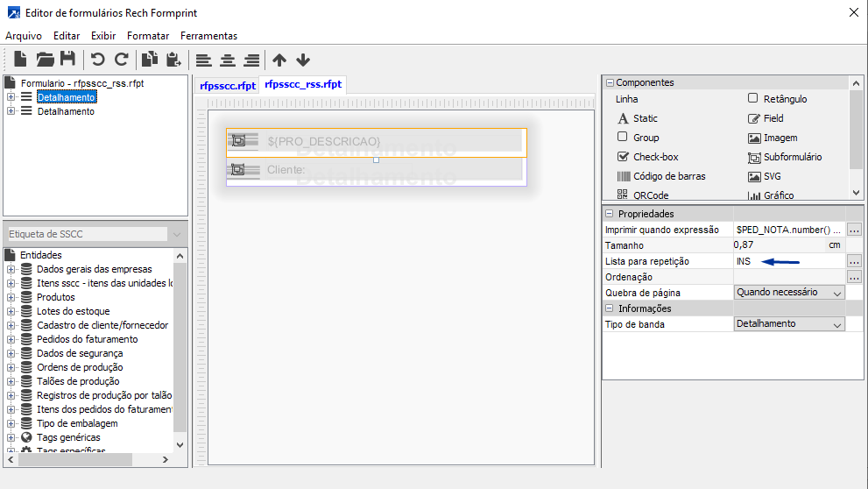
Task: Expand Dados gerais das empresas entity
Action: click(11, 269)
